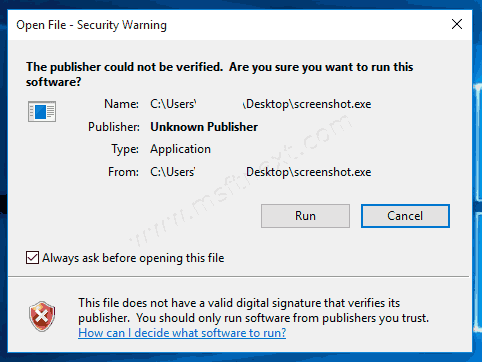Click the Application type value

pyautogui.click(x=180, y=149)
